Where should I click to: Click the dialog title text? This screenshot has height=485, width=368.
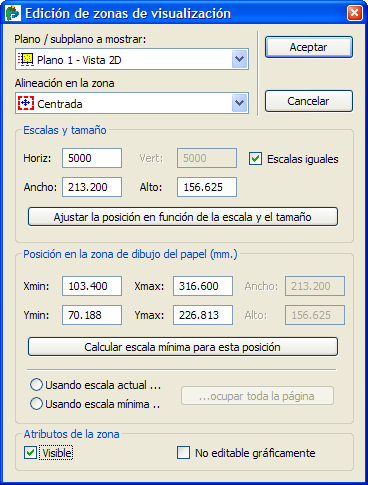point(128,14)
